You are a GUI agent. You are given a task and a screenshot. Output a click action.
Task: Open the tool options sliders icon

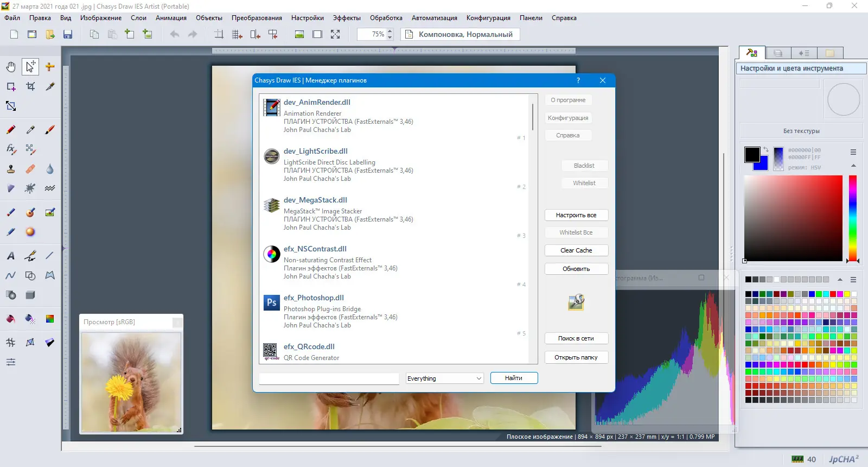click(11, 362)
